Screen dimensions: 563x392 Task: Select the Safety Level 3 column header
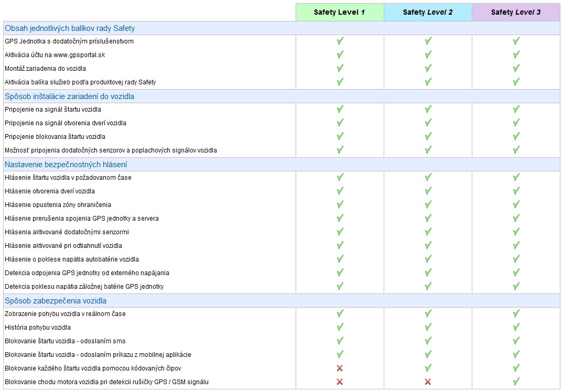coord(516,12)
